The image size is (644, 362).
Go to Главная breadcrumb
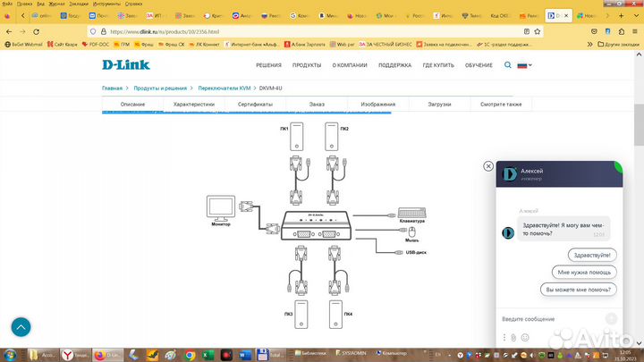tap(112, 88)
